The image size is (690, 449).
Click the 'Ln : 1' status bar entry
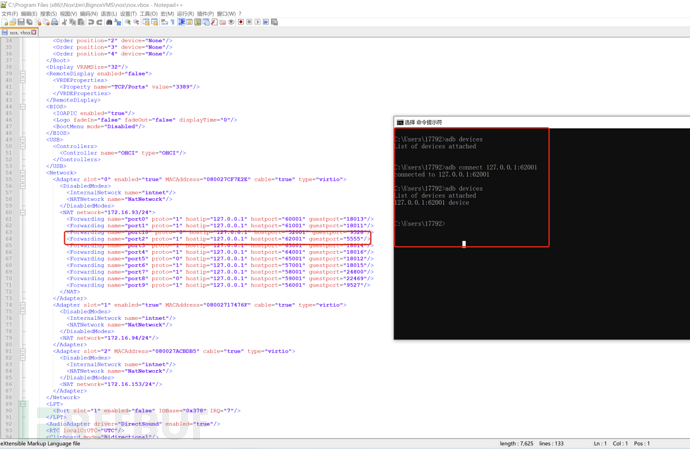pos(600,443)
